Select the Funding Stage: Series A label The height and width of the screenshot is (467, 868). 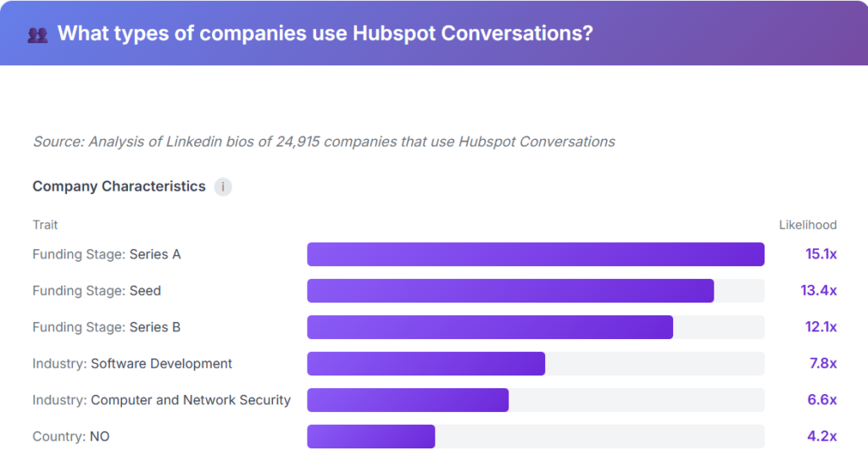[107, 254]
